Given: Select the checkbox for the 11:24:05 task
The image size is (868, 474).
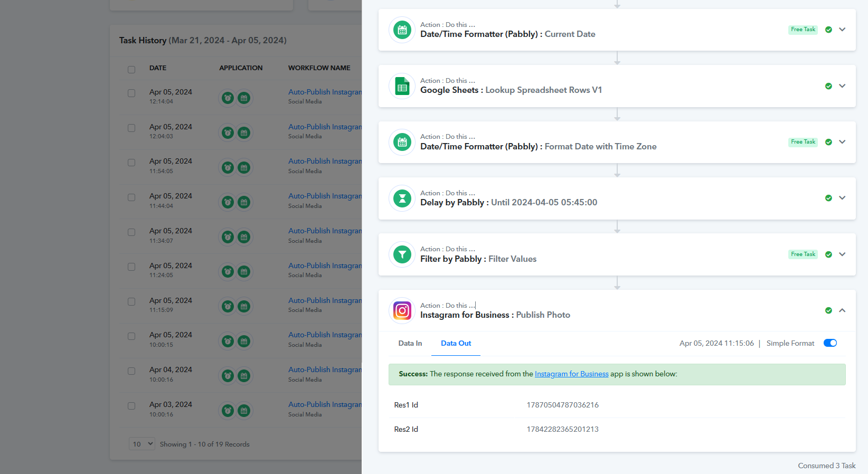Looking at the screenshot, I should click(x=131, y=267).
